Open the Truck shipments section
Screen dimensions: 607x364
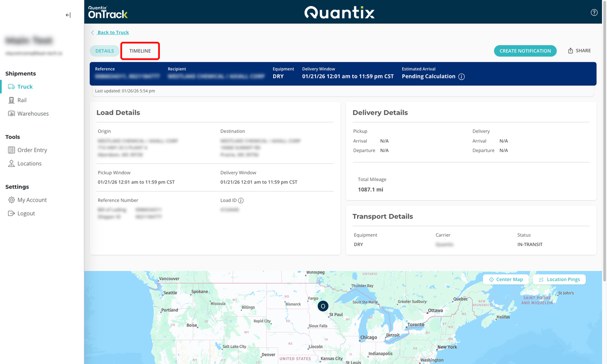click(x=25, y=87)
